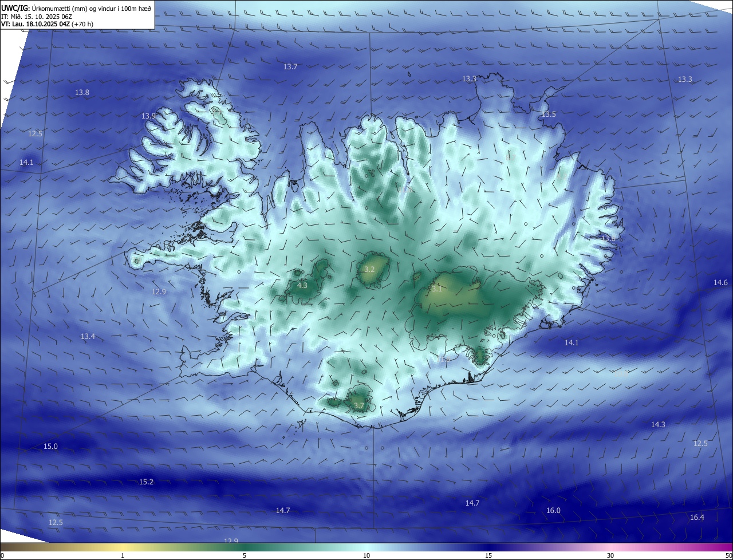Select the 14.6 value label
Screen dimensions: 733x560
click(x=720, y=283)
